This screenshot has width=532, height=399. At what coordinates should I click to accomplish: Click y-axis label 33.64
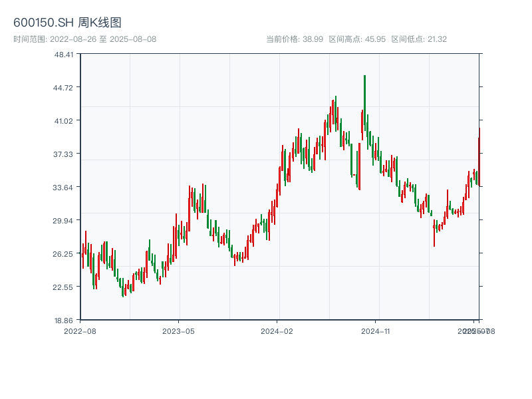pos(63,188)
